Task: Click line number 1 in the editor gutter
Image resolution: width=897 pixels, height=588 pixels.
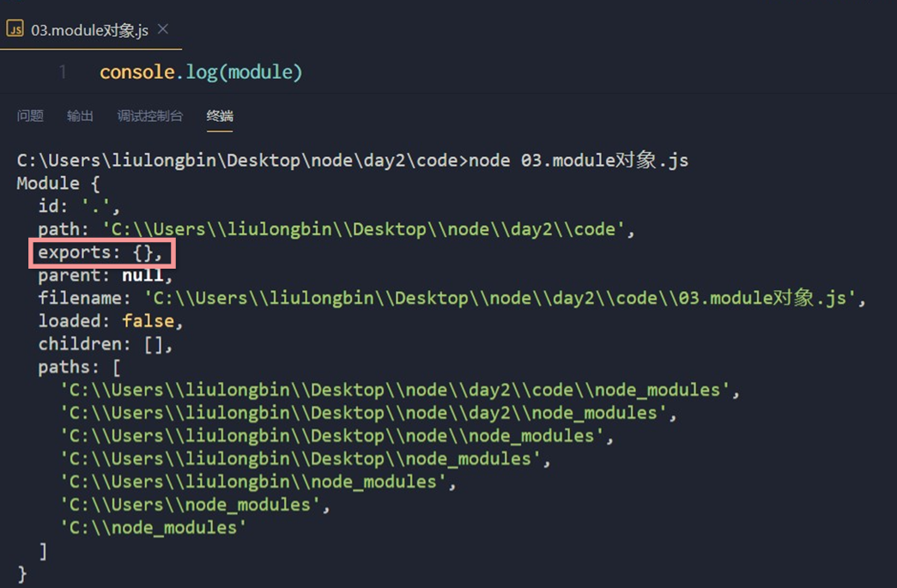Action: 63,72
